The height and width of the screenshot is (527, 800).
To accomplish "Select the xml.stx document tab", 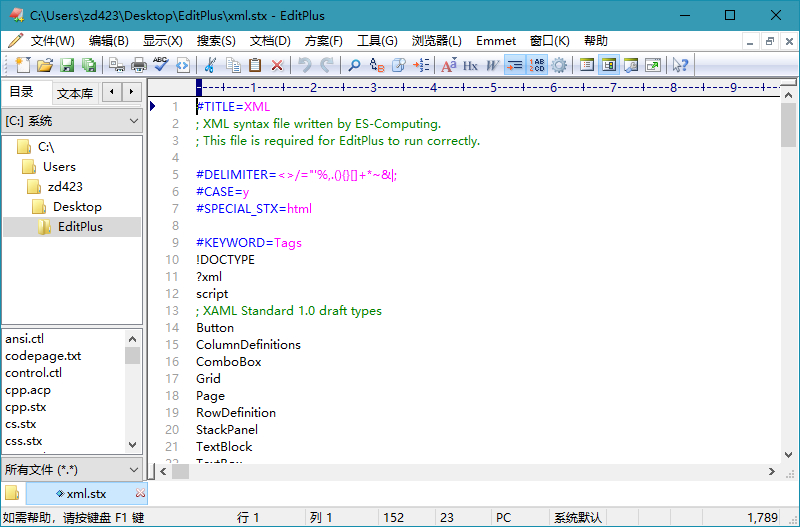I will pos(86,493).
